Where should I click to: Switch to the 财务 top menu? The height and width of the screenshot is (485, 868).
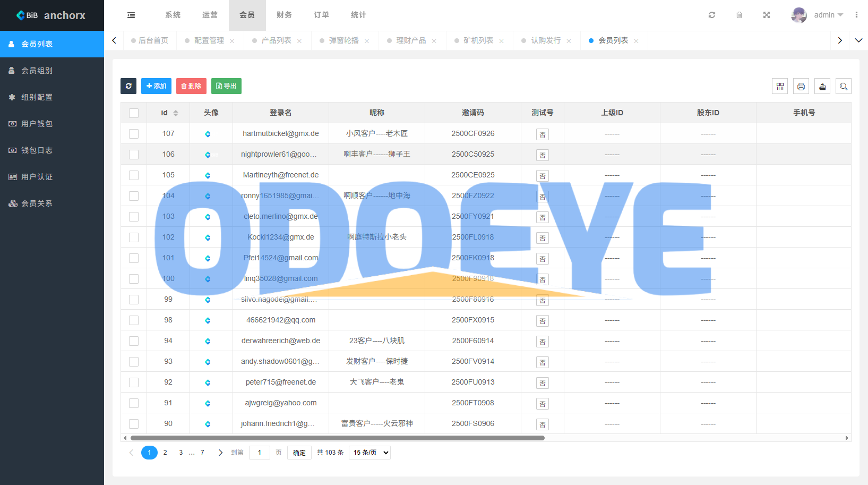tap(284, 15)
